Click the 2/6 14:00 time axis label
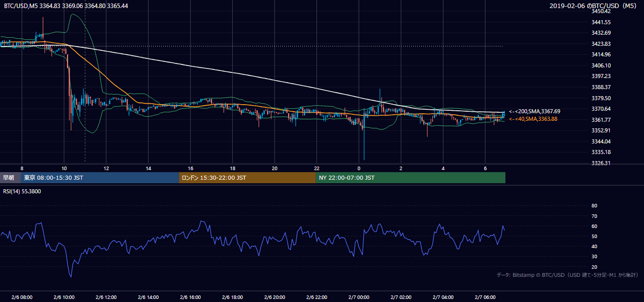Screen dimensions: 644x302 [148, 297]
